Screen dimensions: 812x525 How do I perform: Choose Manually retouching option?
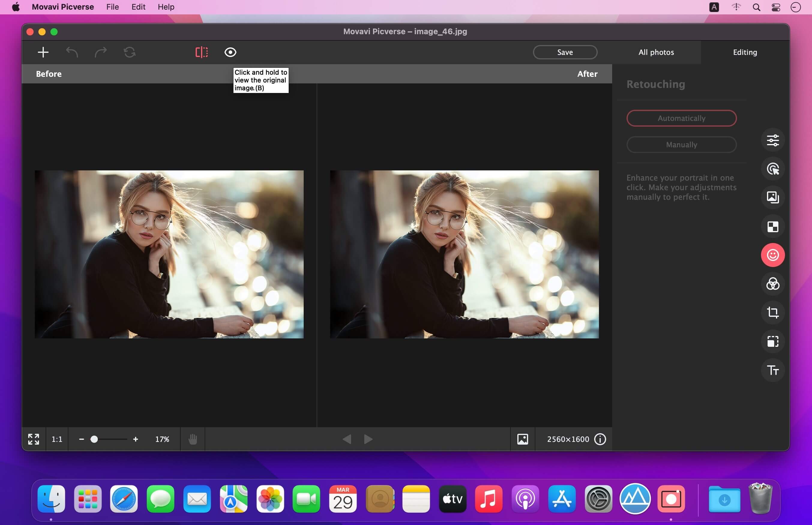[x=681, y=145]
